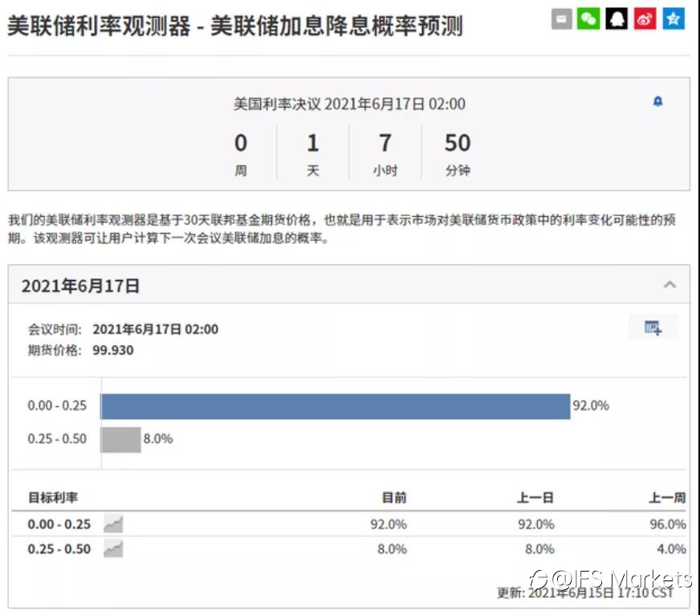Click 0.25 - 0.50 table row label
Image resolution: width=700 pixels, height=615 pixels.
59,549
